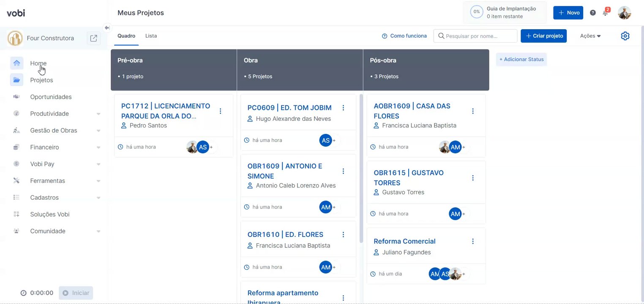Select Oportunidades in the sidebar
Image resolution: width=644 pixels, height=304 pixels.
coord(51,97)
